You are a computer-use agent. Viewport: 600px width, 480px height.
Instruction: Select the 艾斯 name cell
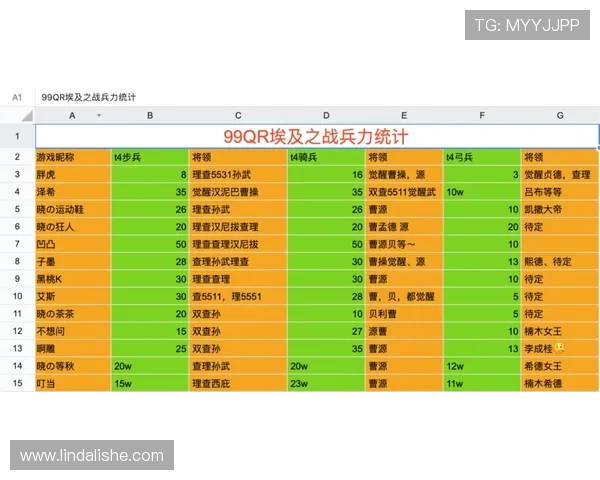pyautogui.click(x=73, y=296)
